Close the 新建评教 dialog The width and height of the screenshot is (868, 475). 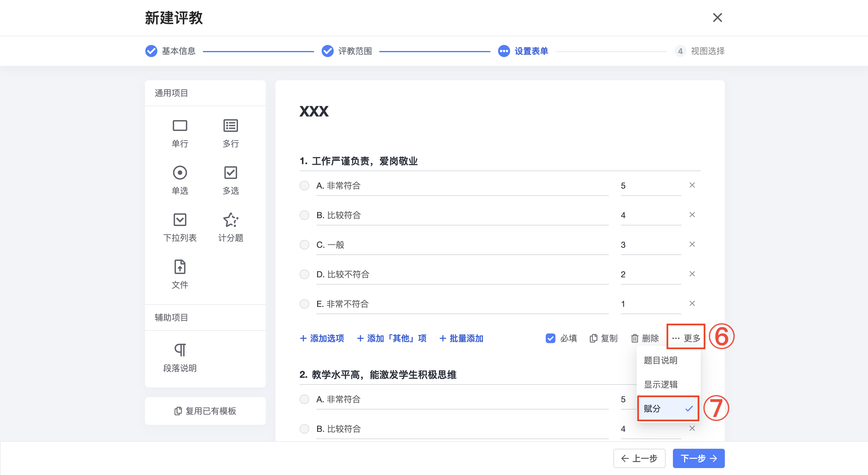[717, 18]
